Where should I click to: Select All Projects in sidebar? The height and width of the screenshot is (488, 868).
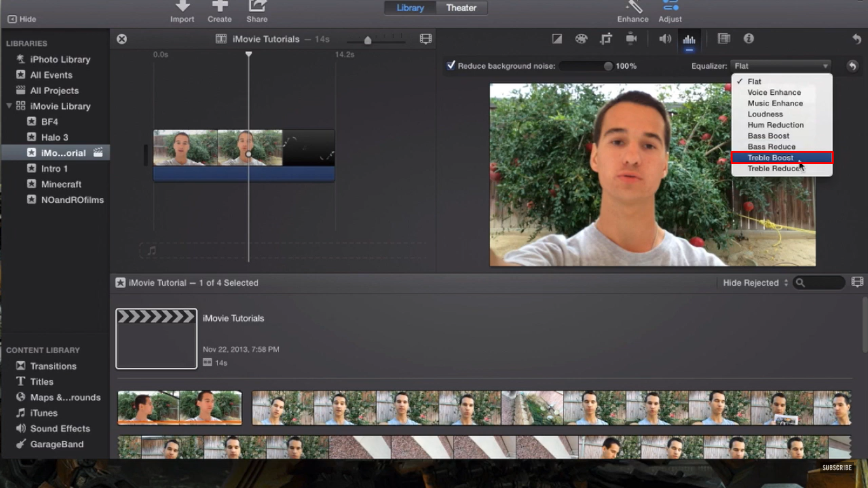pyautogui.click(x=55, y=90)
